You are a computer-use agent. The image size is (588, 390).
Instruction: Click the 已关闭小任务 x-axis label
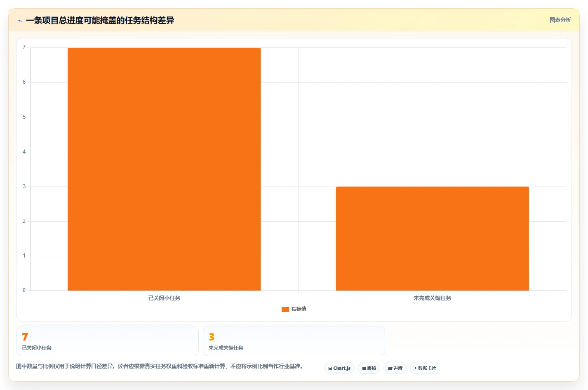pos(164,298)
